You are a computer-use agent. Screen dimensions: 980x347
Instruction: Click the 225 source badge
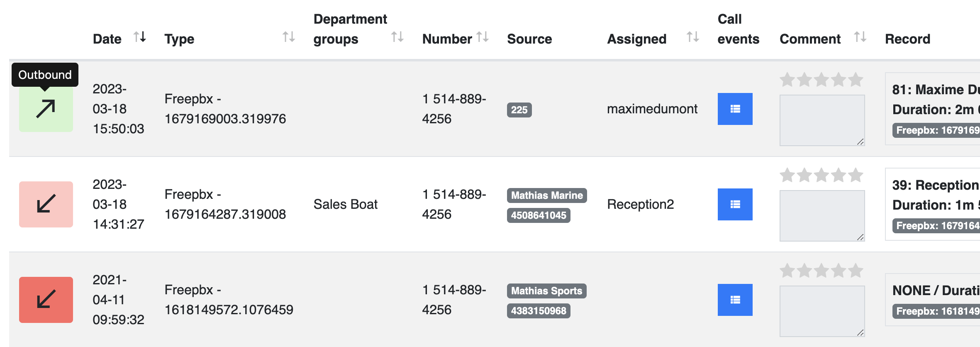coord(519,110)
